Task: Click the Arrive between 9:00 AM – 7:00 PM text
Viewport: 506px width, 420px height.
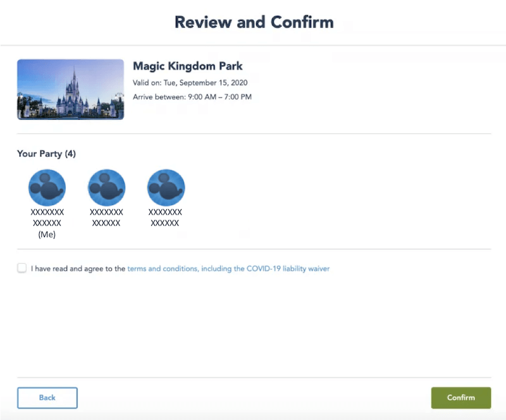Action: (192, 97)
